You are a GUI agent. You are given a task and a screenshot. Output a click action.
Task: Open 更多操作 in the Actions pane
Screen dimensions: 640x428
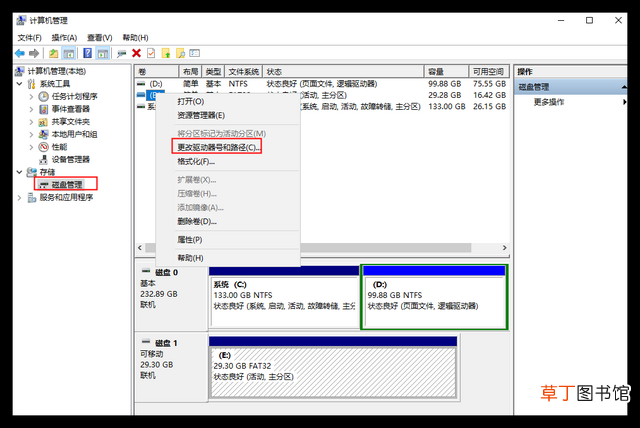coord(549,102)
